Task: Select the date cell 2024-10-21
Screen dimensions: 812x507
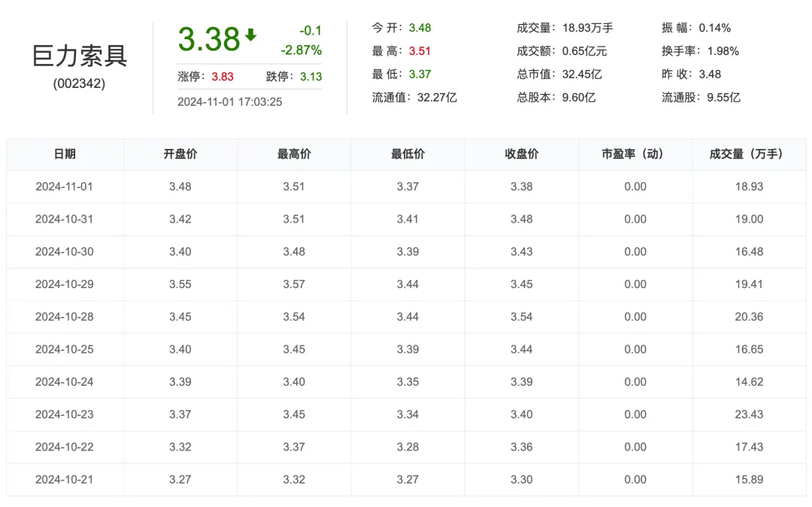Action: 64,480
